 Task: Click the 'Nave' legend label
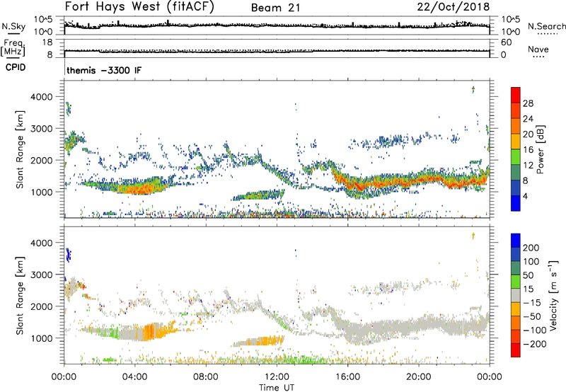click(x=538, y=49)
